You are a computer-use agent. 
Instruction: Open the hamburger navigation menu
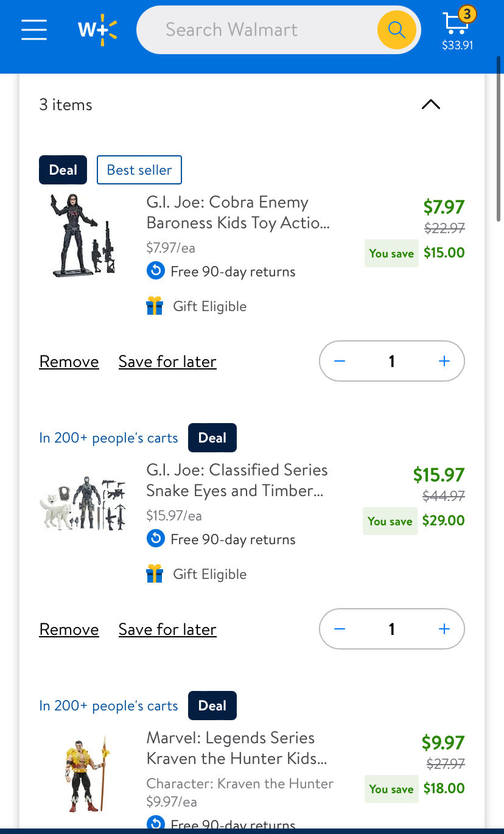click(34, 29)
